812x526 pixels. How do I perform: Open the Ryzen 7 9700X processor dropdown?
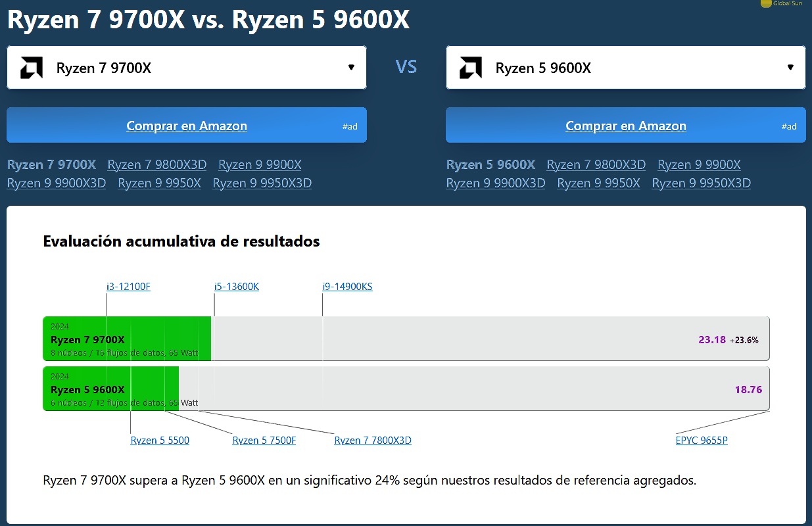tap(187, 67)
